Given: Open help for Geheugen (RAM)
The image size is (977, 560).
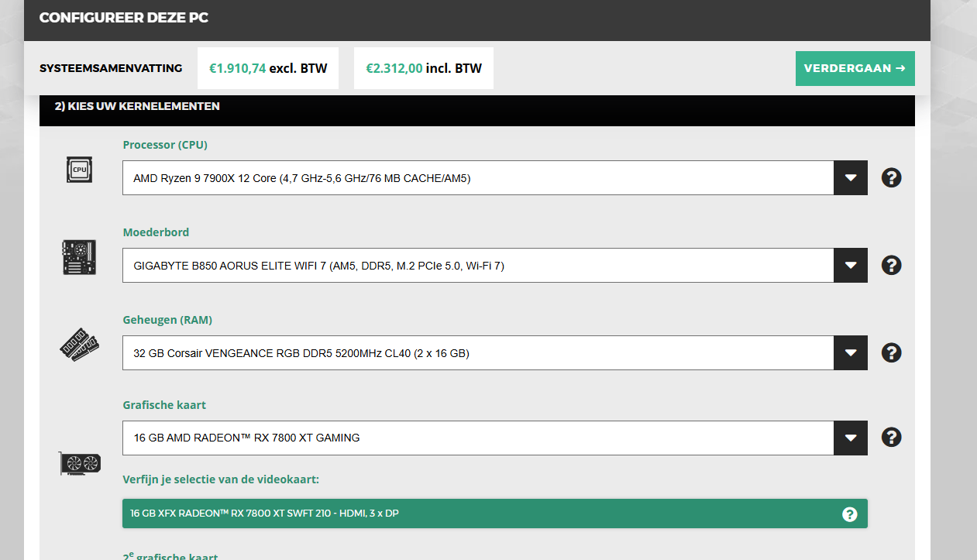Looking at the screenshot, I should 892,353.
